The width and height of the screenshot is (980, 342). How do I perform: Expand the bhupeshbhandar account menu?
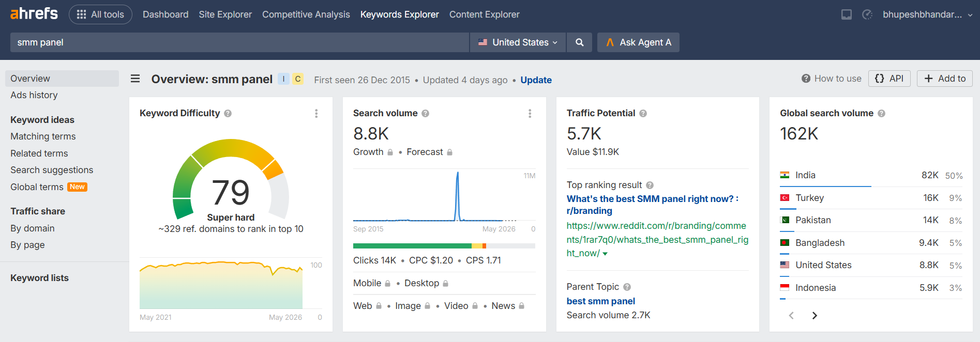[928, 14]
